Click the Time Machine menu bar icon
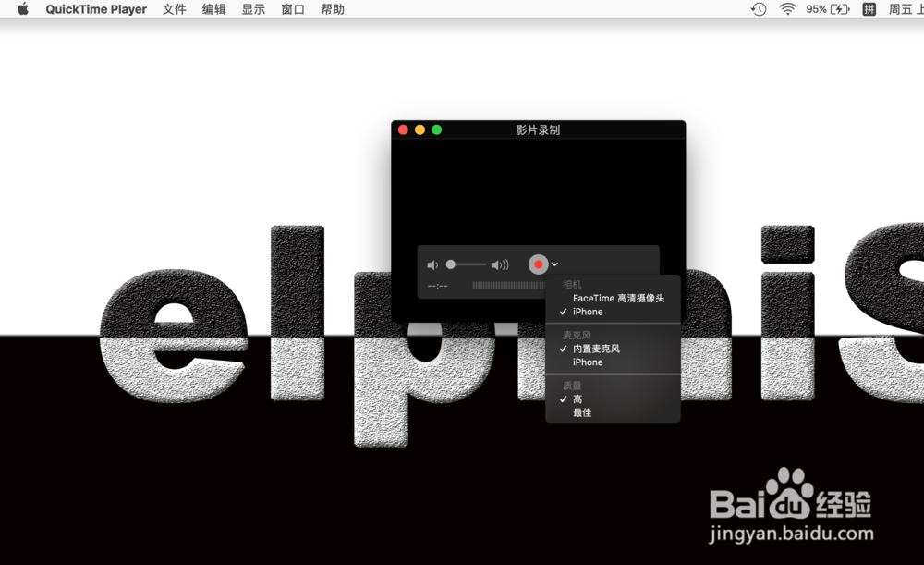The image size is (924, 565). pos(759,9)
